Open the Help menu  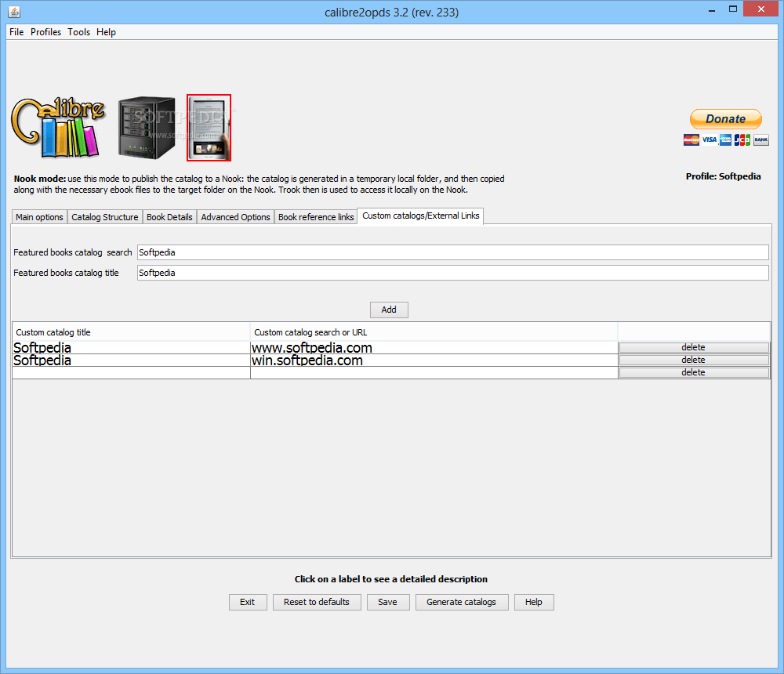[106, 32]
